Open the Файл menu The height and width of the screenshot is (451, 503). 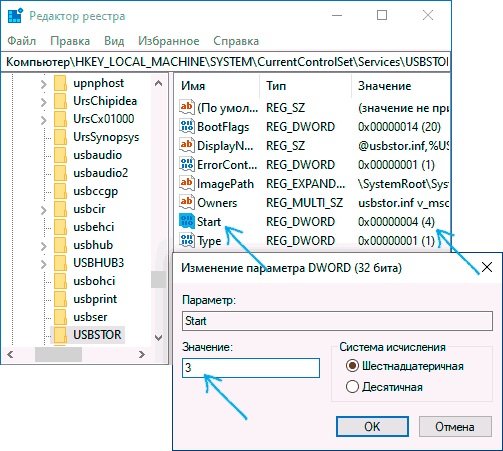pos(22,41)
